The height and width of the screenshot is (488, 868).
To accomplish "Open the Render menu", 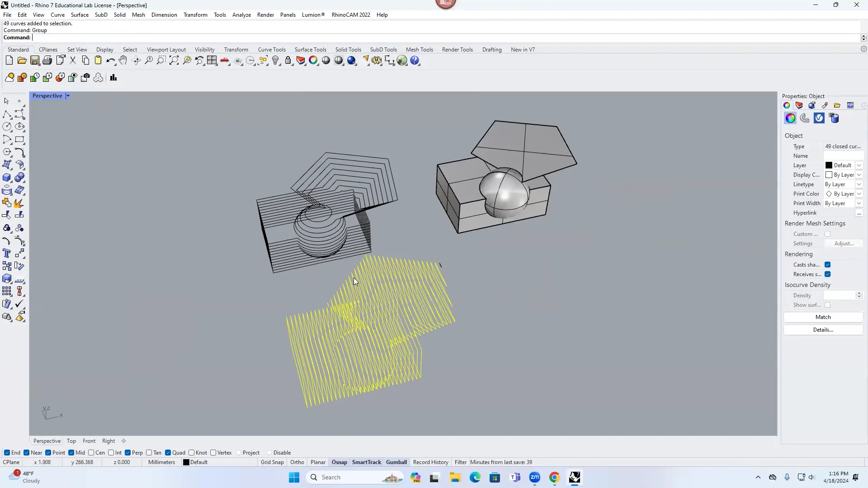I will click(x=265, y=14).
